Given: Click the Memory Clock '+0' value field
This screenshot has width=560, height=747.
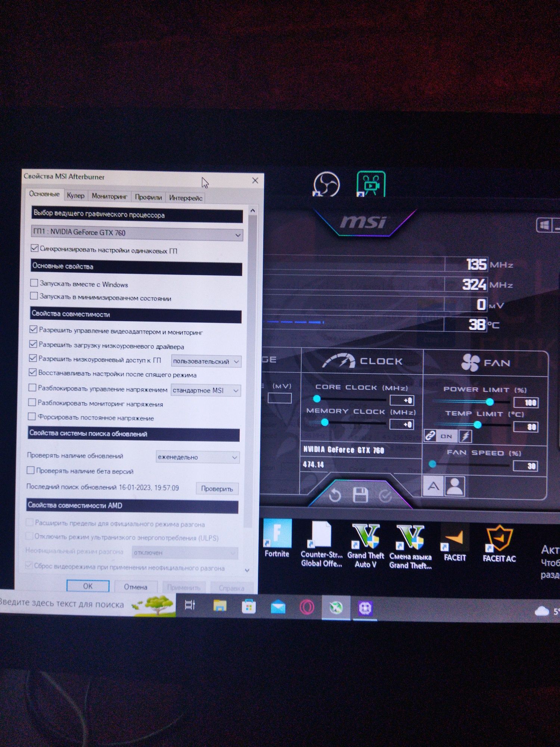Looking at the screenshot, I should coord(402,424).
